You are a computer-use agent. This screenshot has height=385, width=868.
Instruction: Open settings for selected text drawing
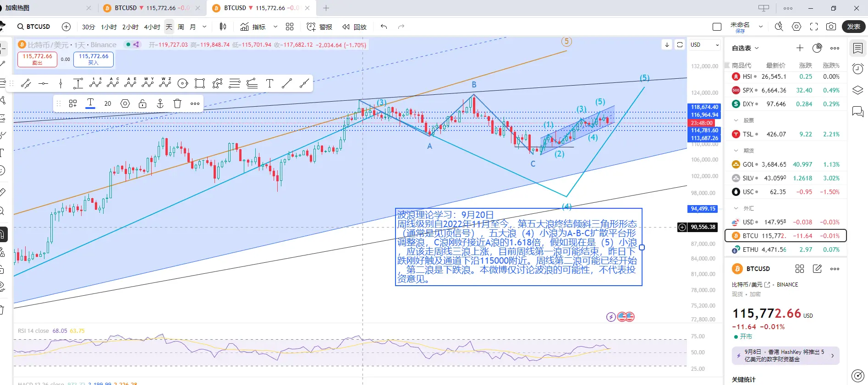coord(125,103)
